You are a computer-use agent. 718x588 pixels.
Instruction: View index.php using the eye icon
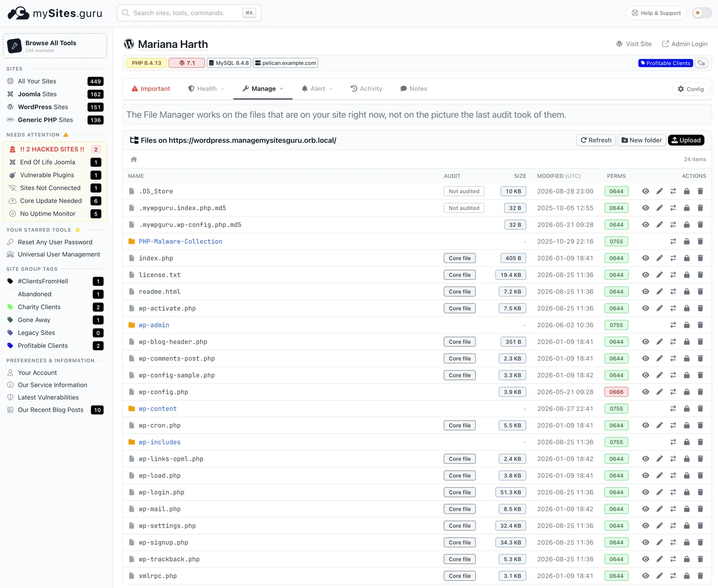coord(646,258)
